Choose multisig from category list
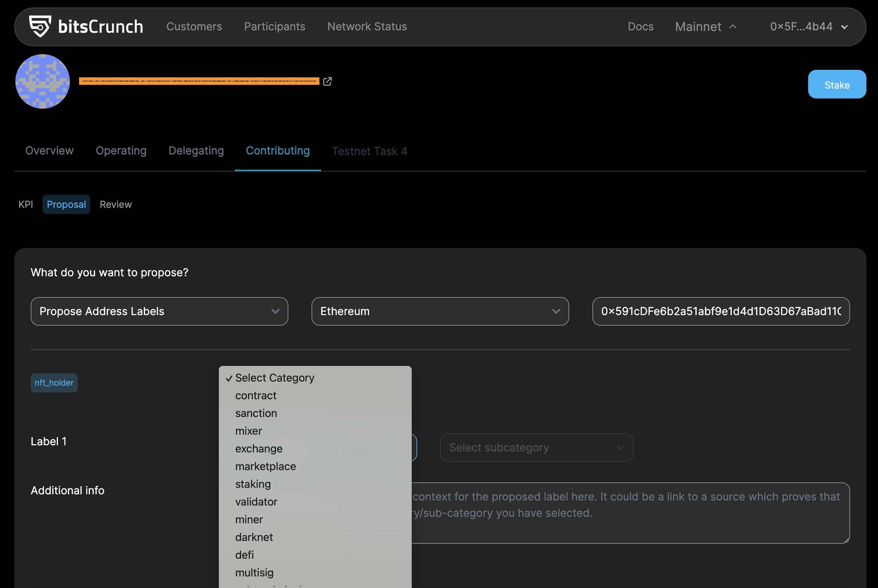This screenshot has width=878, height=588. tap(315, 573)
